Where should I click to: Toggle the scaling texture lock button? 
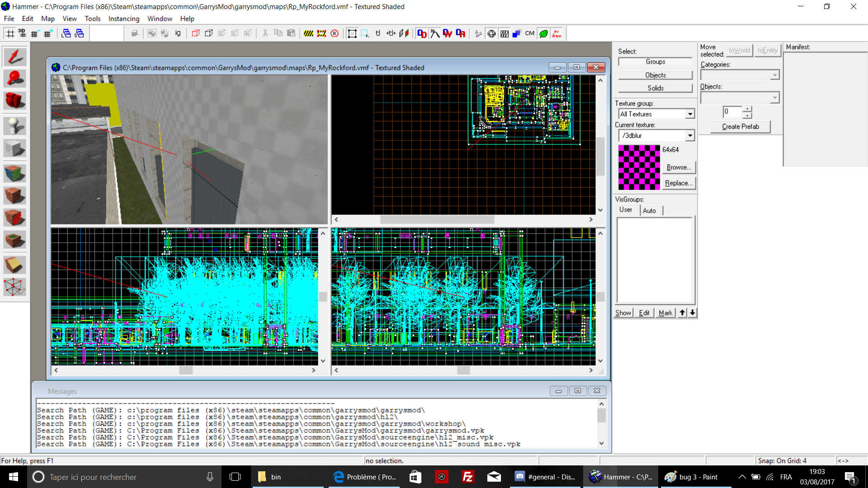click(x=391, y=33)
